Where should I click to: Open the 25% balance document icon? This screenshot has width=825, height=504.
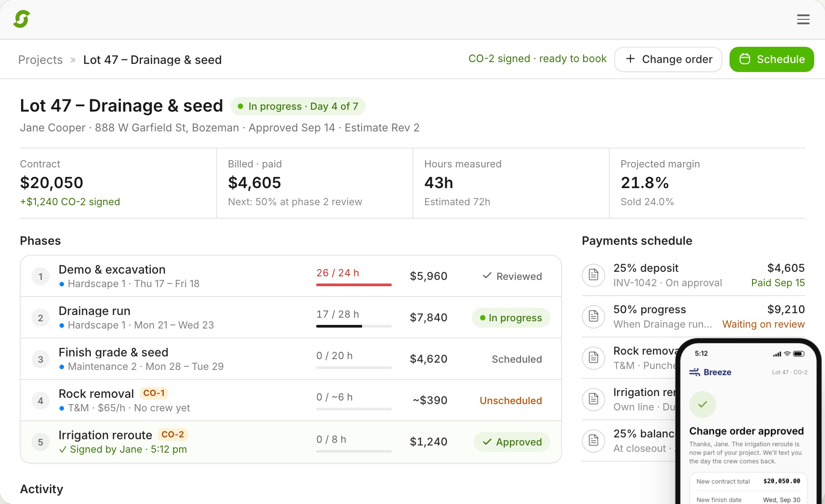[594, 441]
